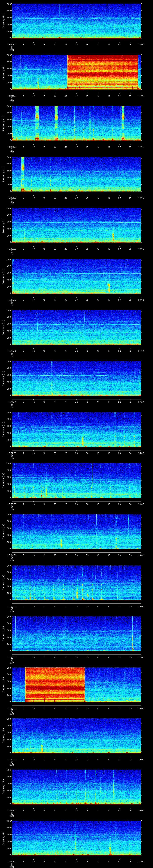Click the '16:22:00' start time label

pyautogui.click(x=12, y=453)
